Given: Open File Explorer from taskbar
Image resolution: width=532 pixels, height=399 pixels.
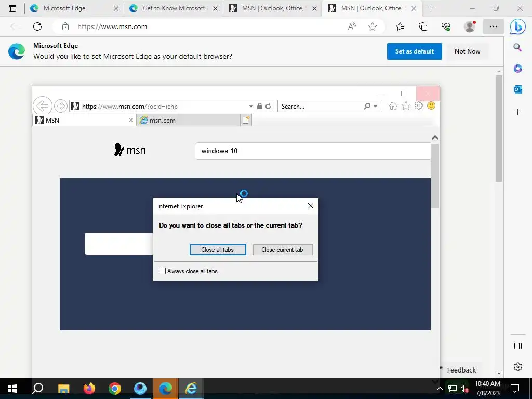Looking at the screenshot, I should tap(63, 389).
